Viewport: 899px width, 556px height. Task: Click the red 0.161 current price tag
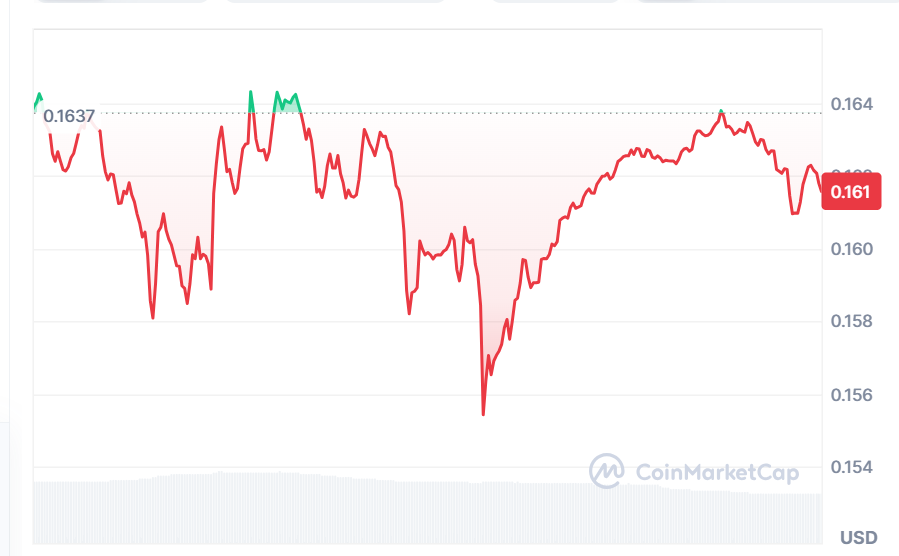click(851, 192)
